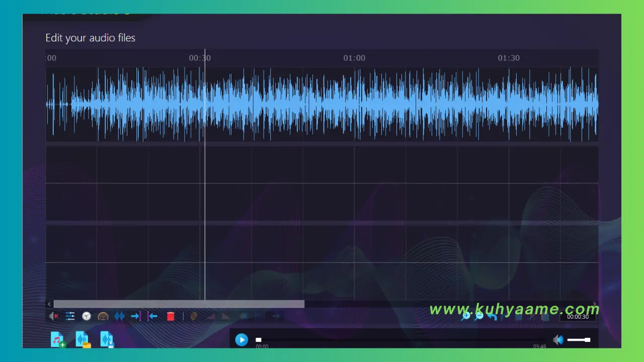Adjust the playback volume slider
The width and height of the screenshot is (644, 362).
[579, 340]
